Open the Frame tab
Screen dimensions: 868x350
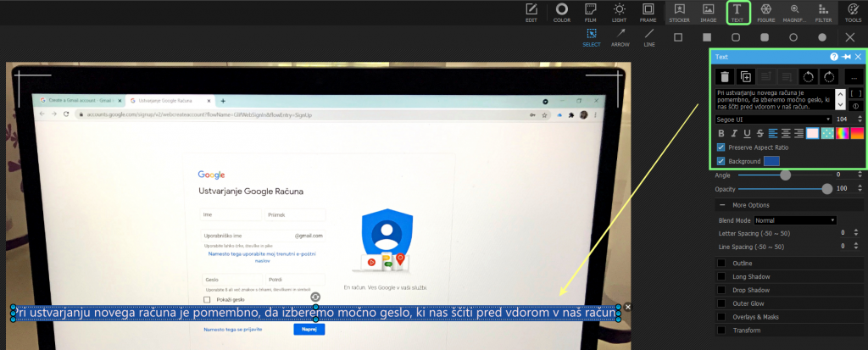648,13
